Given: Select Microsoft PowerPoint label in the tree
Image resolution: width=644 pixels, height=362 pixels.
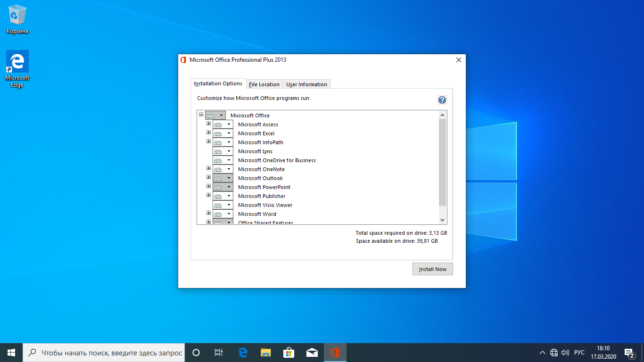Looking at the screenshot, I should pos(264,187).
